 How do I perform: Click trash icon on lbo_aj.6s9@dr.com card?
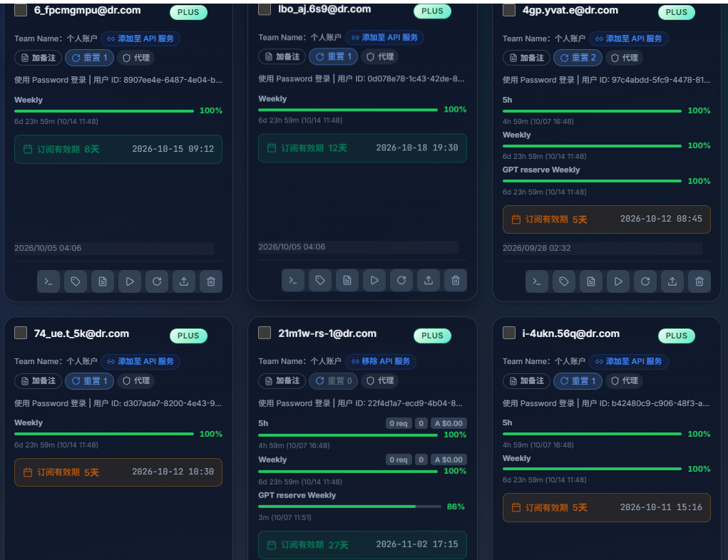[456, 280]
